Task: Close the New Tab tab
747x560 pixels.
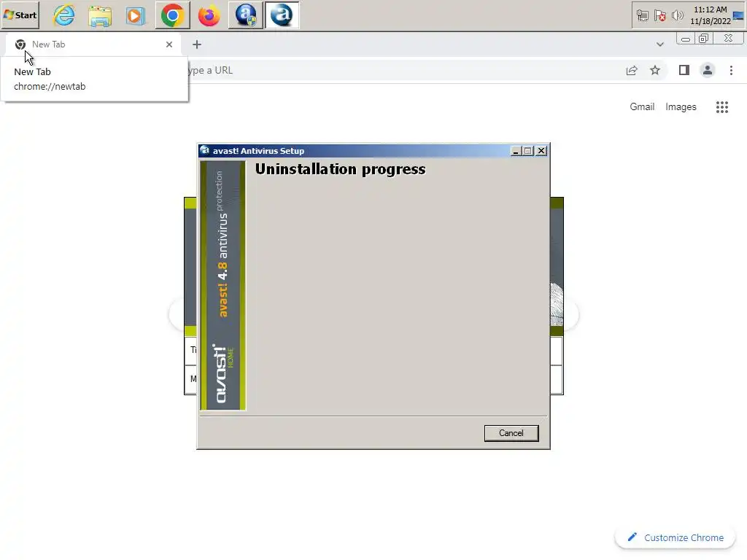Action: click(169, 44)
